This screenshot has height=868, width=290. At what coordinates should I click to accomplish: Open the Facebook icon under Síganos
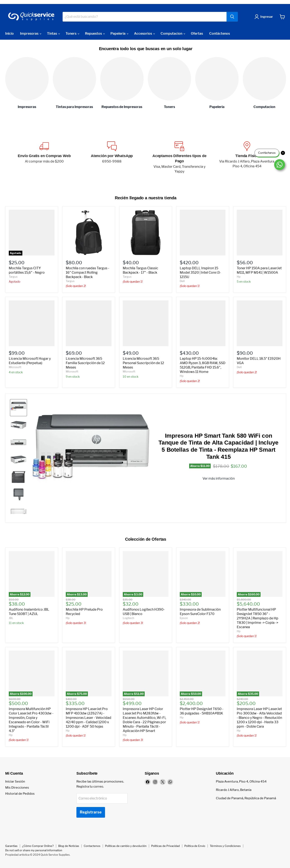click(x=148, y=782)
